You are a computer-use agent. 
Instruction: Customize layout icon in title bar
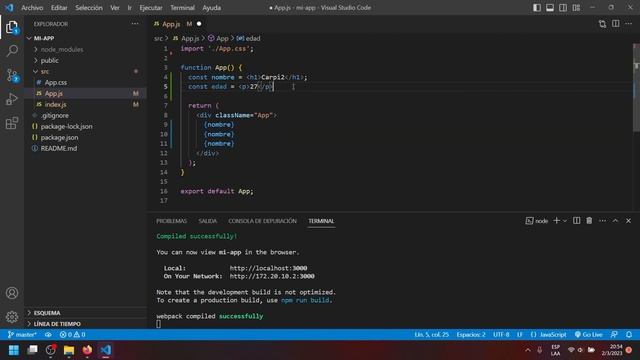576,7
